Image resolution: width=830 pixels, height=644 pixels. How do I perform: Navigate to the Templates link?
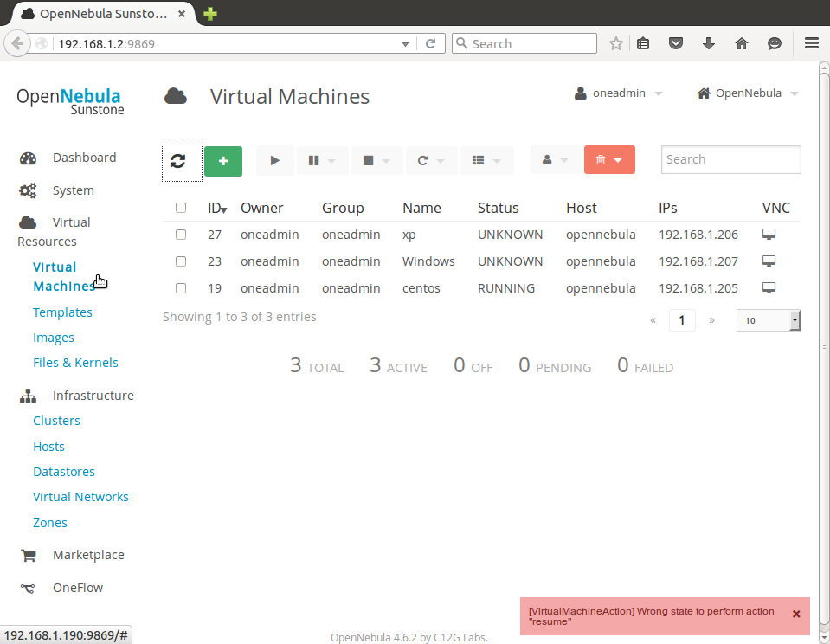(62, 312)
